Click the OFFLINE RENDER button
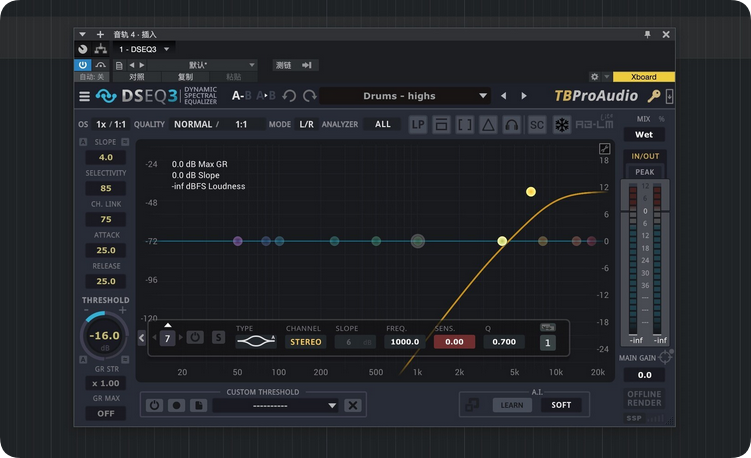The width and height of the screenshot is (751, 458). point(645,399)
